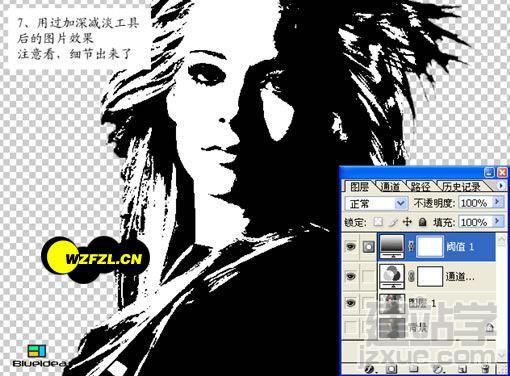Switch to the 通道 tab
The image size is (510, 376).
point(390,186)
